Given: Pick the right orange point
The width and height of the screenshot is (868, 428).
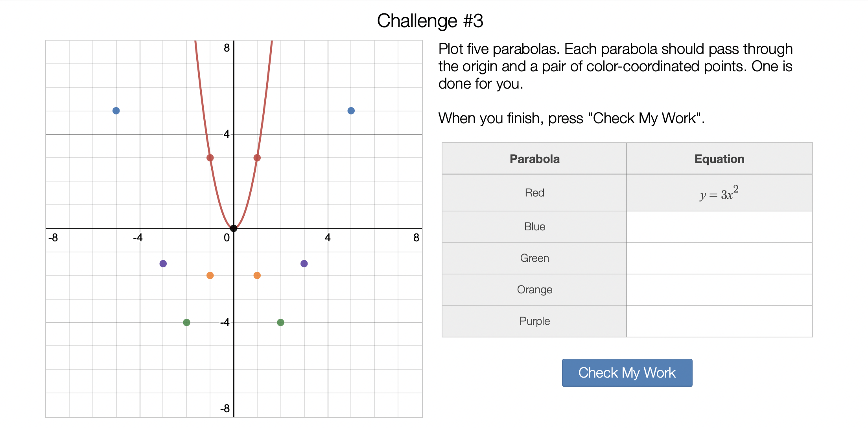Looking at the screenshot, I should 257,275.
